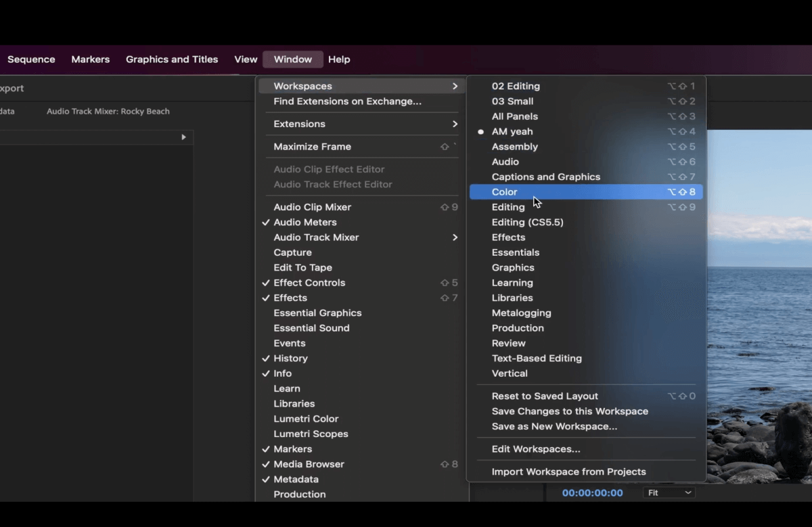The width and height of the screenshot is (812, 527).
Task: Open the Graphics and Titles menu
Action: point(172,60)
